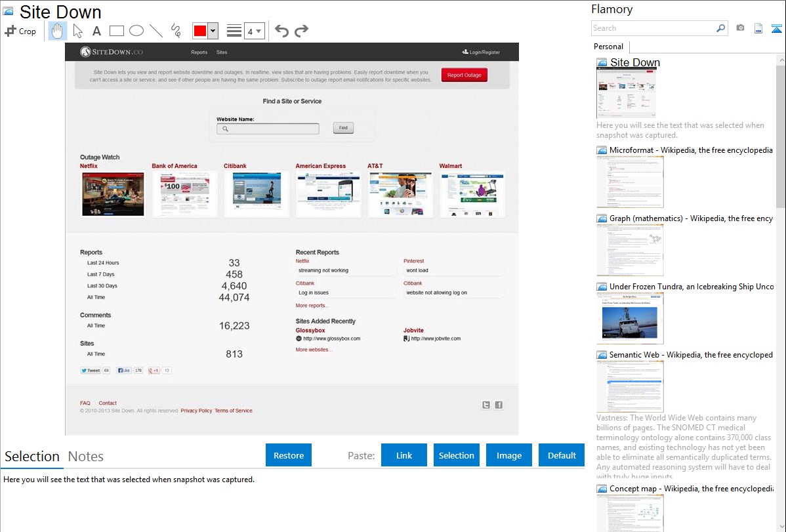Redo the last annotation
This screenshot has width=786, height=532.
click(301, 31)
